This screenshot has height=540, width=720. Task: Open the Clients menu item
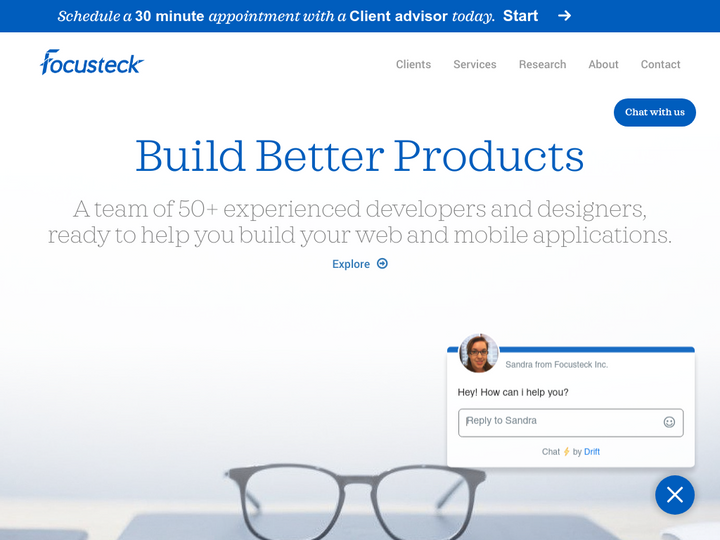(413, 64)
